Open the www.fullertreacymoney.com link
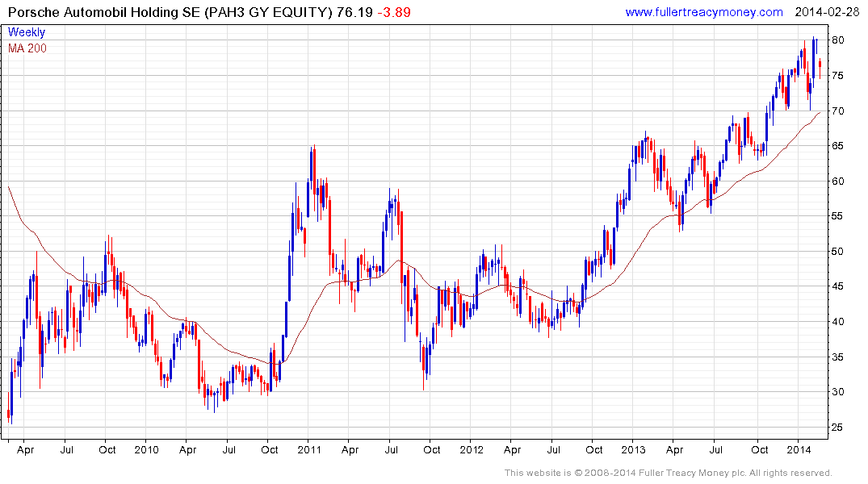This screenshot has width=868, height=484. click(x=703, y=12)
